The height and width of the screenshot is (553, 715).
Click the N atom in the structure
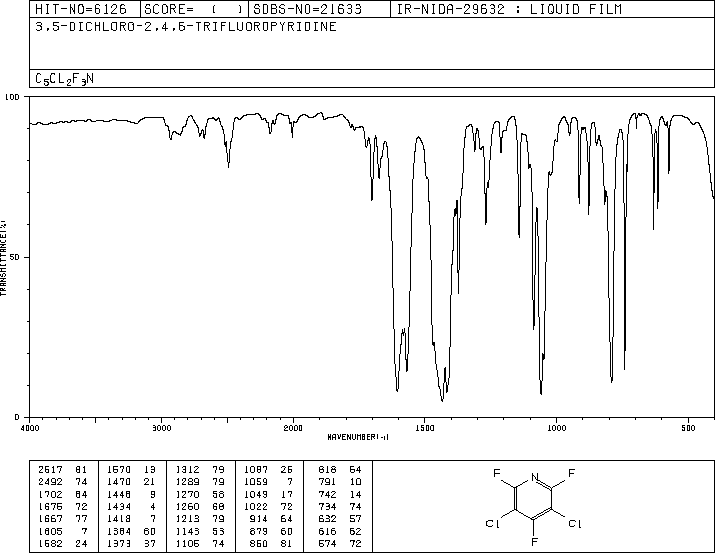534,478
